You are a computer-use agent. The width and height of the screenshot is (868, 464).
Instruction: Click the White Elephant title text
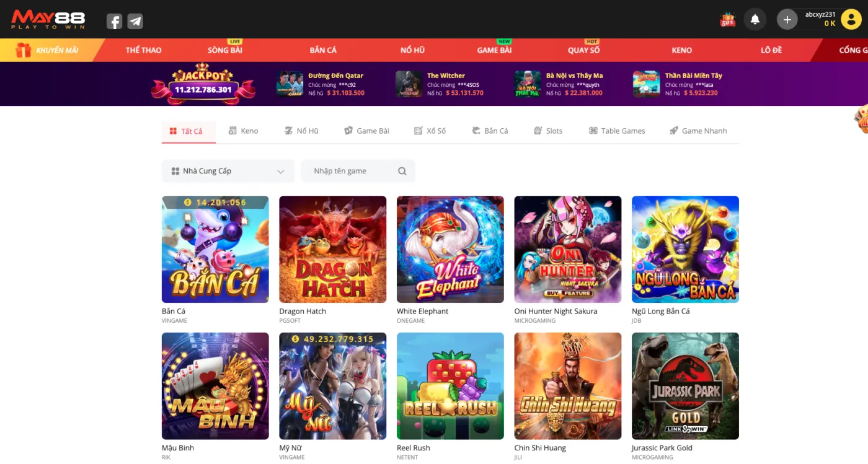tap(422, 311)
